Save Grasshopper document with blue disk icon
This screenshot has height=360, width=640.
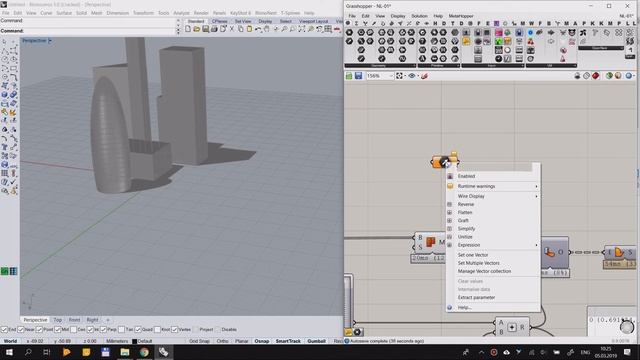[358, 76]
